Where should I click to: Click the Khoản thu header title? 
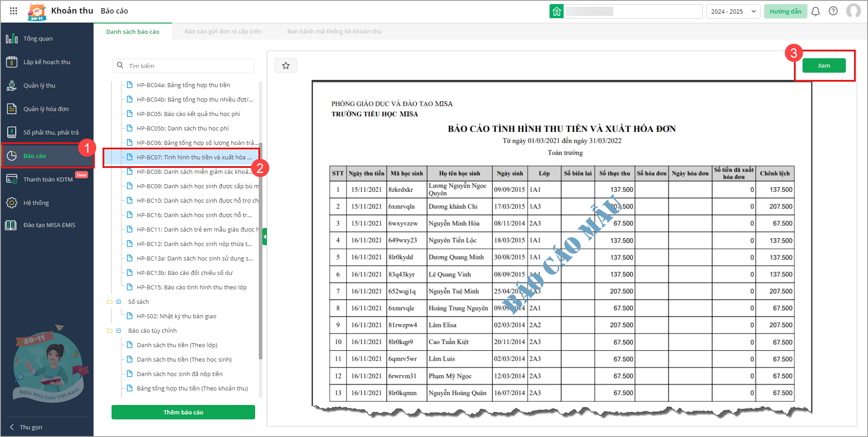(72, 11)
